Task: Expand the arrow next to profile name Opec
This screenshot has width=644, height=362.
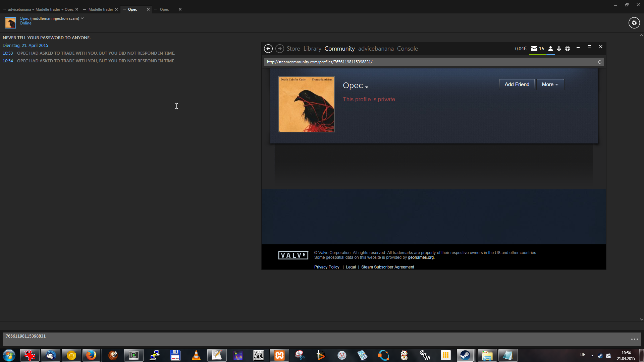Action: click(x=367, y=87)
